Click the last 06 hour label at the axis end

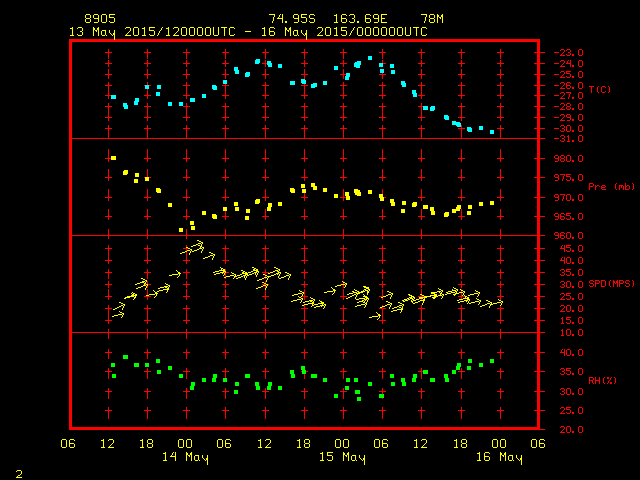click(538, 444)
